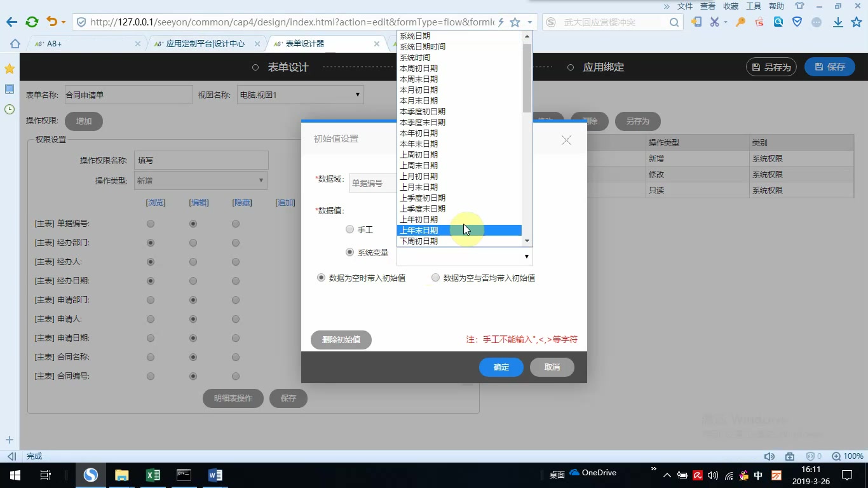Click the 取消 button in dialog

[x=552, y=367]
